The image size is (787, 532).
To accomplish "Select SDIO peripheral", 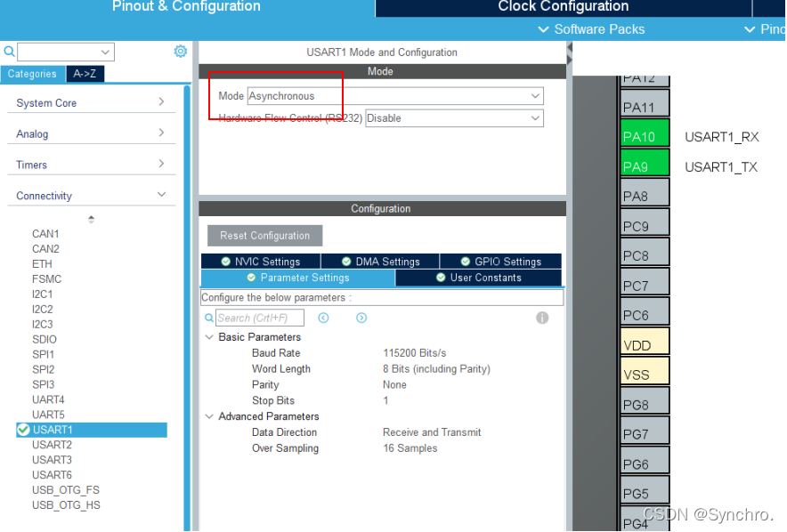I will 45,339.
